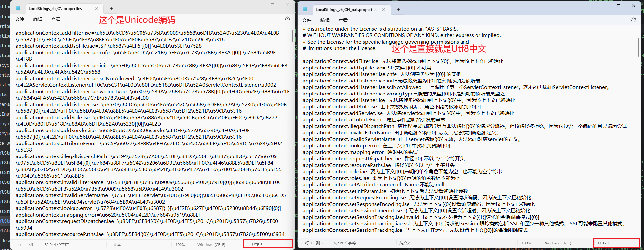Click line 'applicationContext.lookup.error=在上下文[{1}]中找不到资源[{0}]'
The height and width of the screenshot is (250, 644).
point(377,145)
